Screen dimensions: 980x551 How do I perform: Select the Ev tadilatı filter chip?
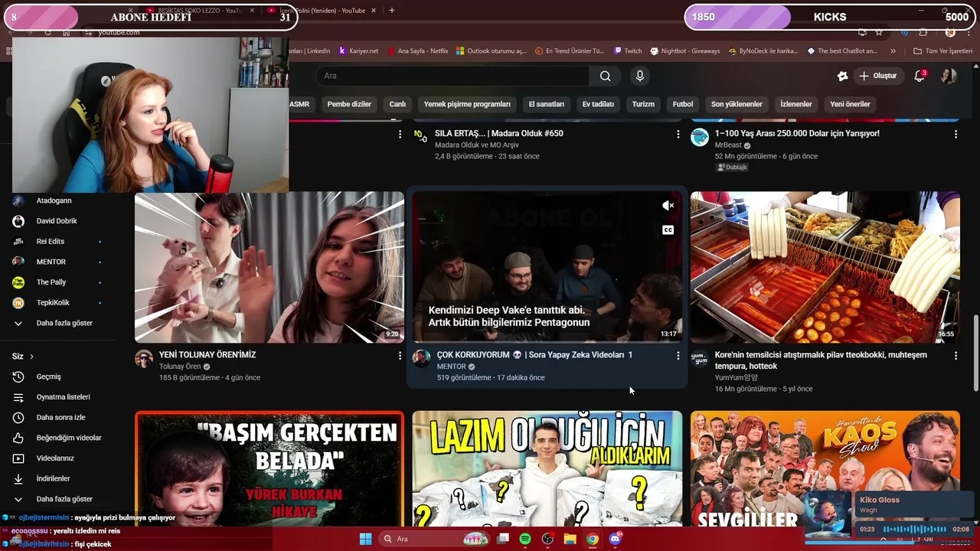point(598,104)
